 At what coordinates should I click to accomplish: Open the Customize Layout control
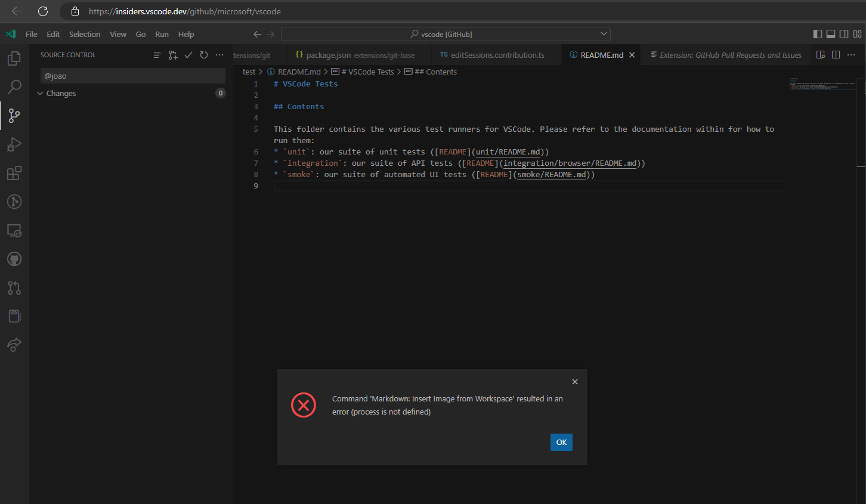857,34
